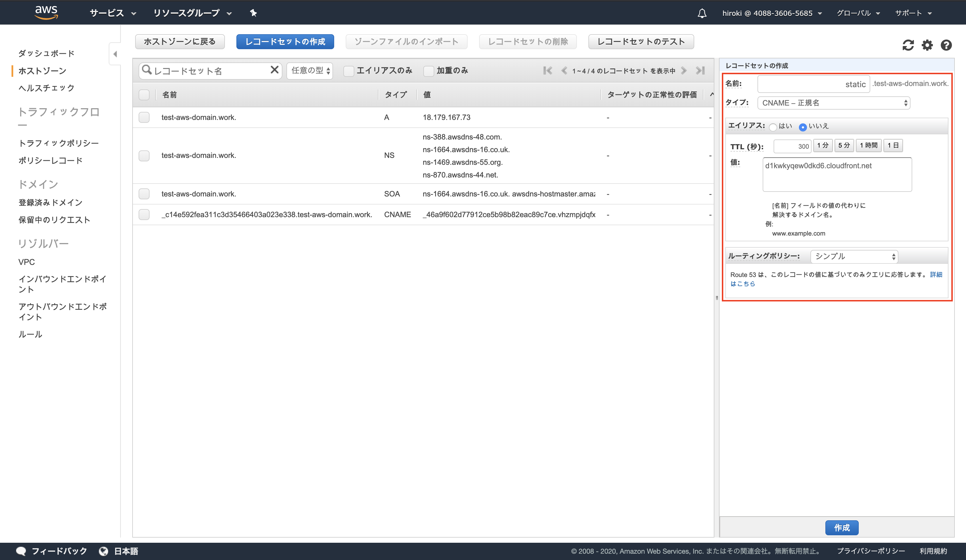Collapse the left navigation sidebar arrow
The image size is (966, 560).
[x=115, y=54]
